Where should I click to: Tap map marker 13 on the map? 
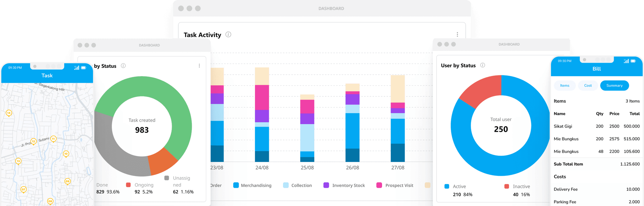coord(18,161)
